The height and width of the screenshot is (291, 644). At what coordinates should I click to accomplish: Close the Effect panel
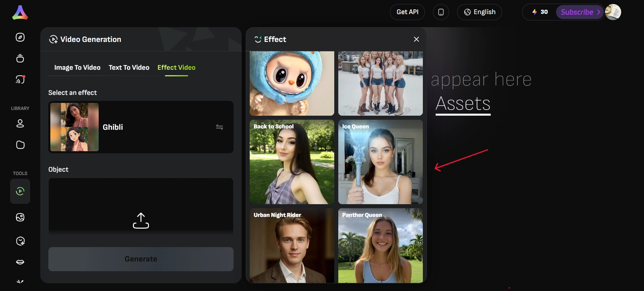point(416,39)
